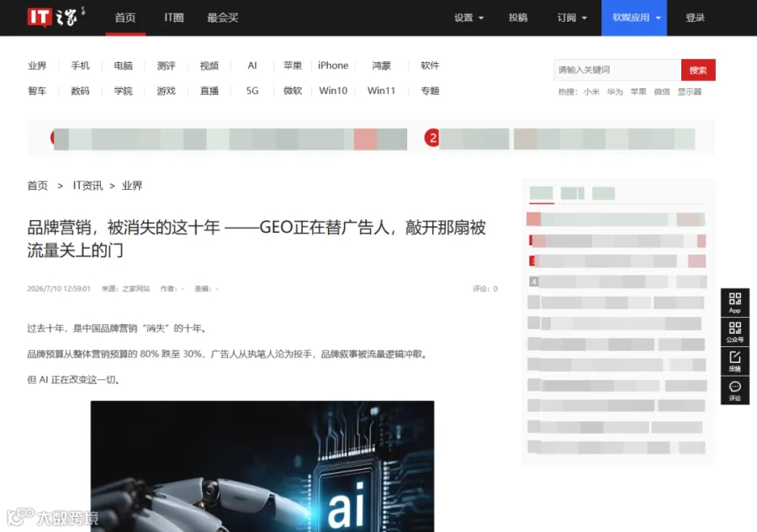Focus the 请输入关键词 search field

pyautogui.click(x=617, y=70)
